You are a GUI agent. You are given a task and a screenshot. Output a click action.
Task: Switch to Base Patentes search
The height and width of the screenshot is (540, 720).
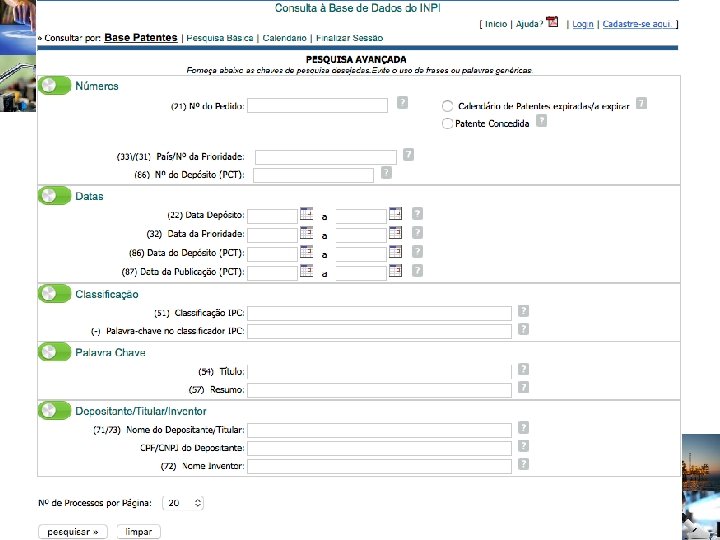pyautogui.click(x=141, y=38)
